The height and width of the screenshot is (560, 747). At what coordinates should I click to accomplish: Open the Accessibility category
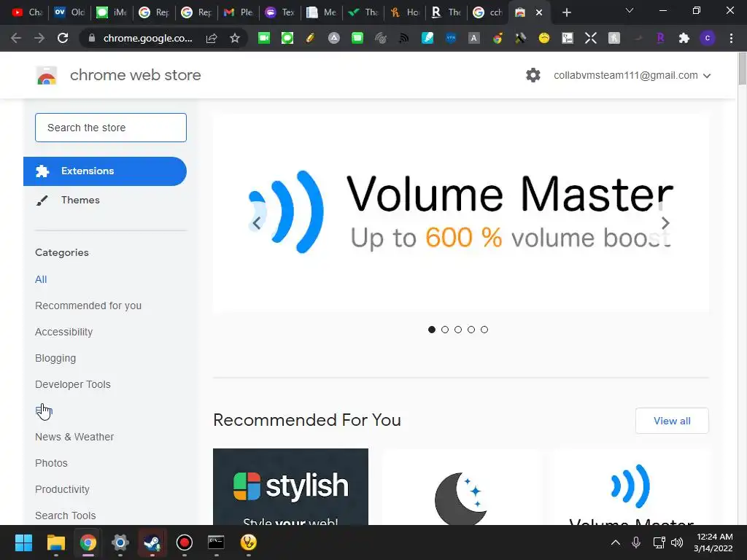[x=64, y=332]
